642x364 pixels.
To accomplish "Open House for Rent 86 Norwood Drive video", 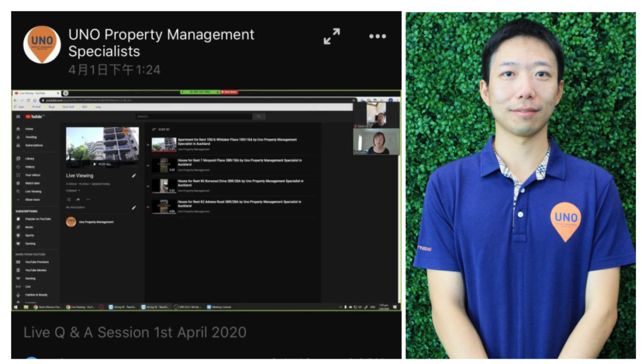I will [241, 183].
